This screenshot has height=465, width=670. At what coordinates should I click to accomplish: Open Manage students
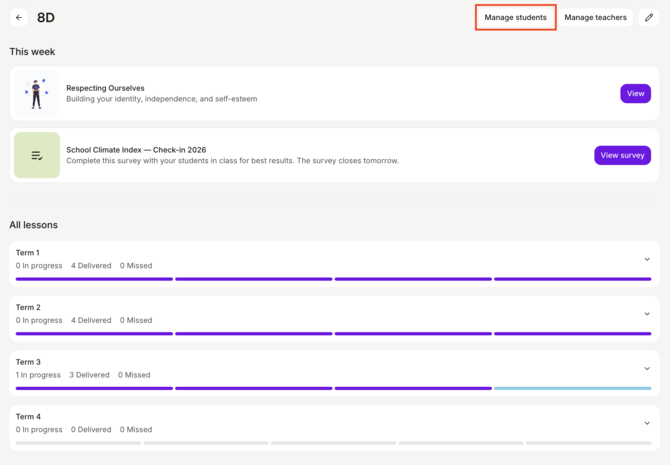coord(515,18)
